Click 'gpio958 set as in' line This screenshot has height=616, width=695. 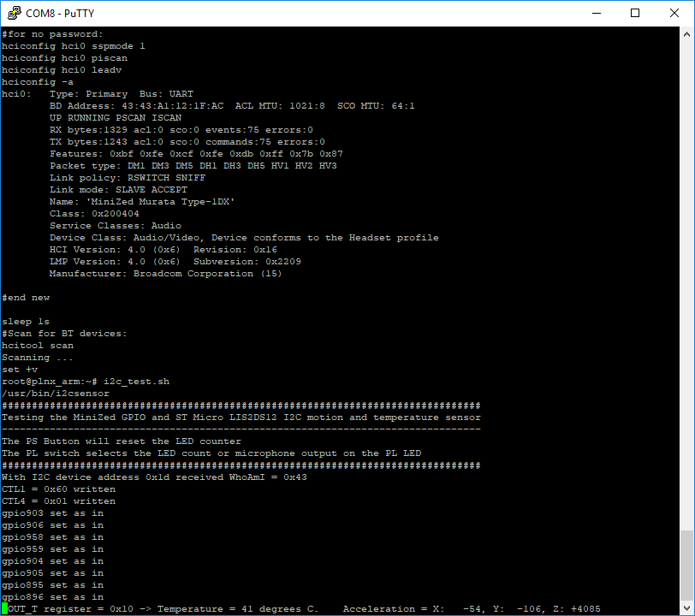(x=52, y=536)
